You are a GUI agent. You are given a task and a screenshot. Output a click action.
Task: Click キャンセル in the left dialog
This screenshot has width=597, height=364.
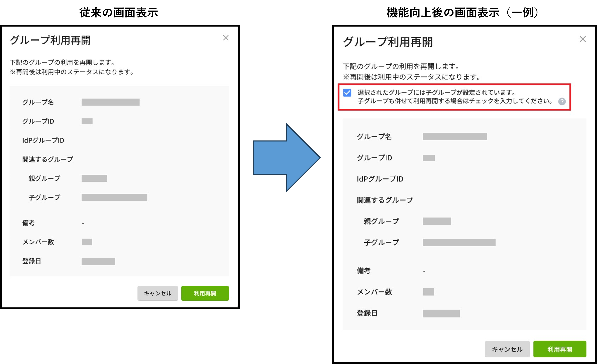click(x=157, y=293)
